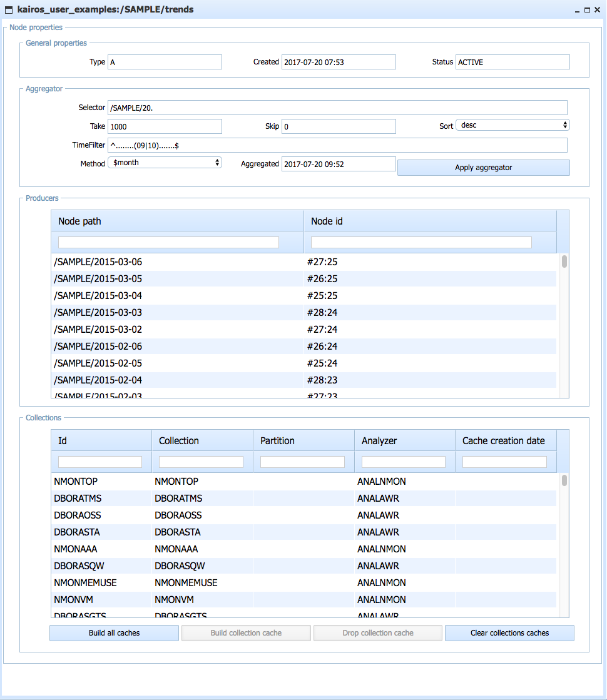The image size is (607, 700).
Task: Sort by Cache creation date header
Action: (x=506, y=440)
